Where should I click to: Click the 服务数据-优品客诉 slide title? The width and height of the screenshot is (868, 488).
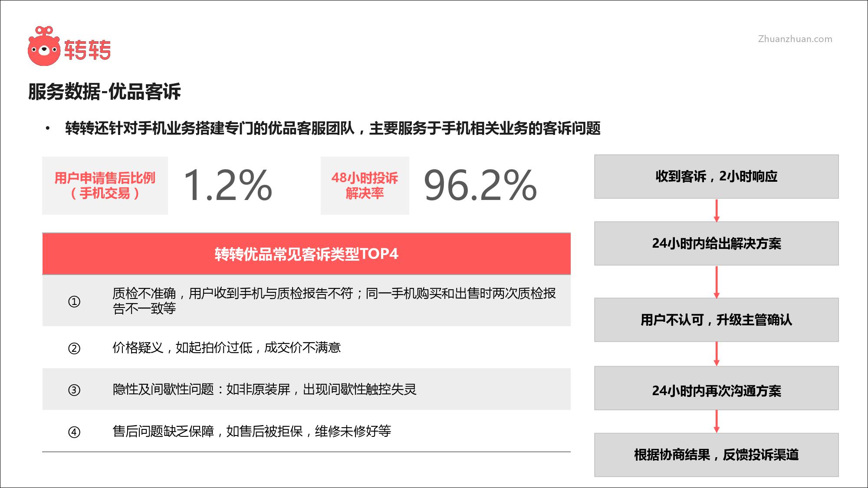(105, 92)
